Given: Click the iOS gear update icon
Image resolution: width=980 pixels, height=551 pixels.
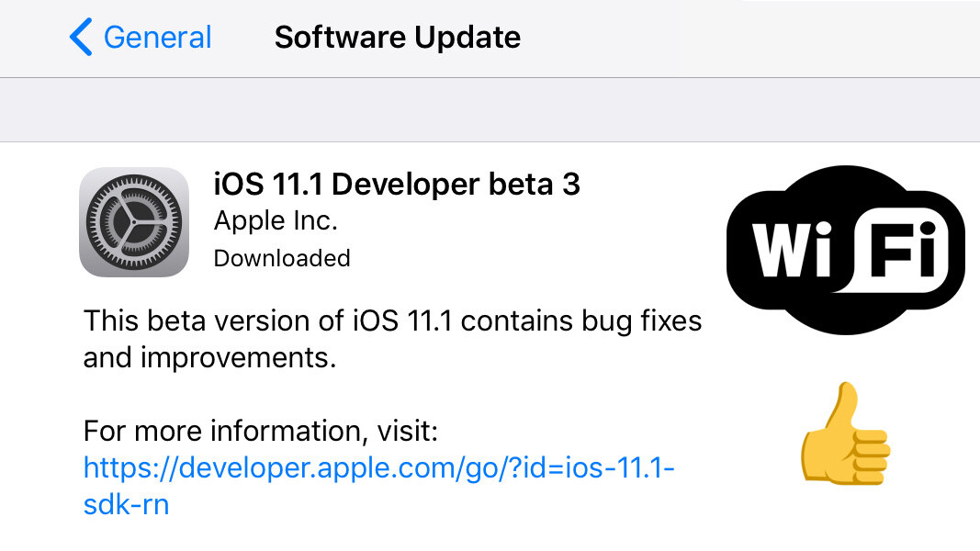Looking at the screenshot, I should [x=134, y=222].
